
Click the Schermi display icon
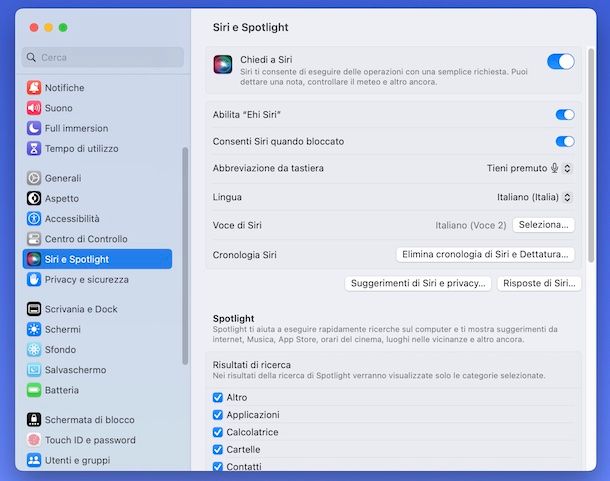[34, 329]
